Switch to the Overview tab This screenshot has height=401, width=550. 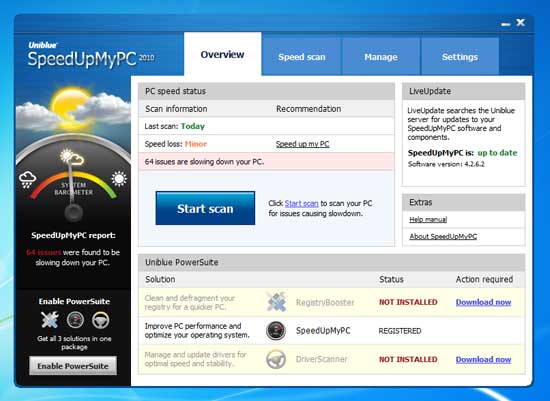point(222,54)
